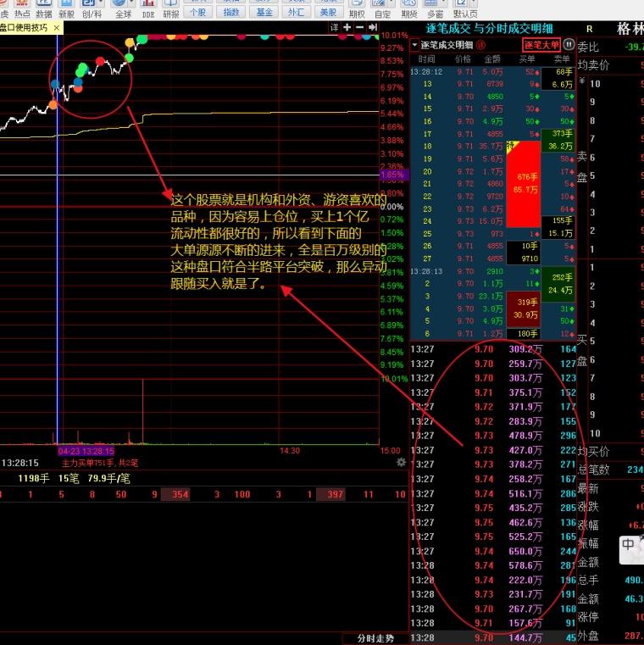This screenshot has width=644, height=645.
Task: Open the chart settings gear icon
Action: (x=401, y=462)
